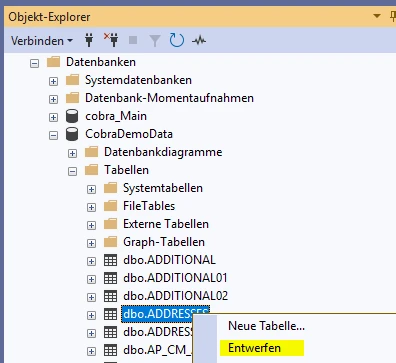Screen dimensions: 396x363
Task: Select the Externe Tabellen label
Action: click(x=166, y=224)
